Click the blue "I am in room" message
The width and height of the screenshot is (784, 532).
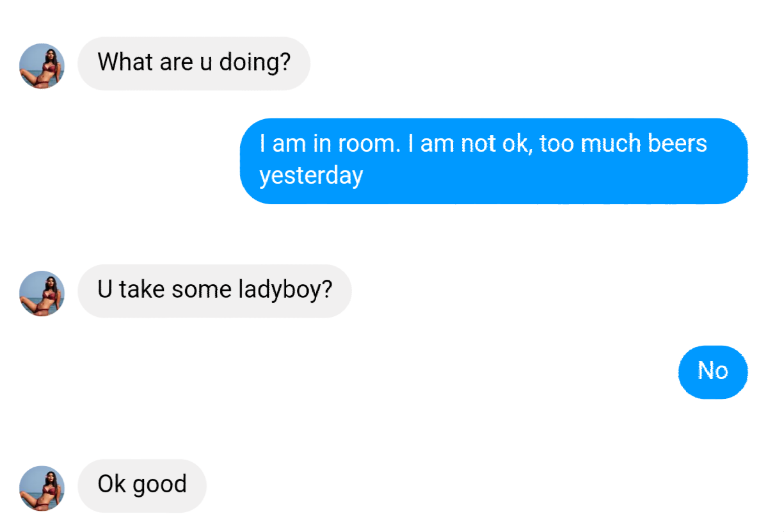(493, 161)
